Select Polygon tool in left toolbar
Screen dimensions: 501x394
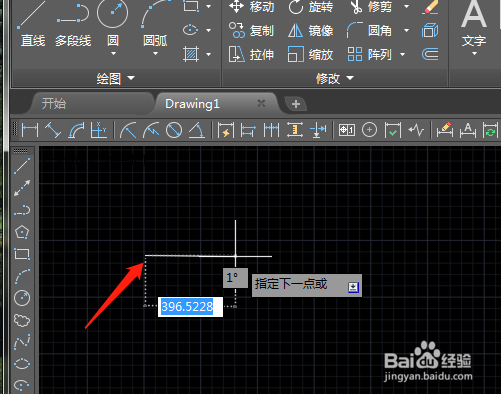22,232
